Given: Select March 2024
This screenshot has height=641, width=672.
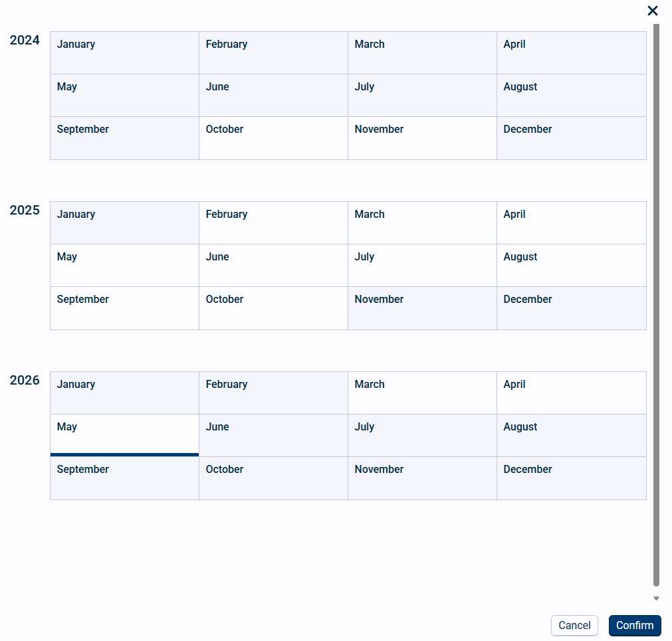Looking at the screenshot, I should (422, 52).
